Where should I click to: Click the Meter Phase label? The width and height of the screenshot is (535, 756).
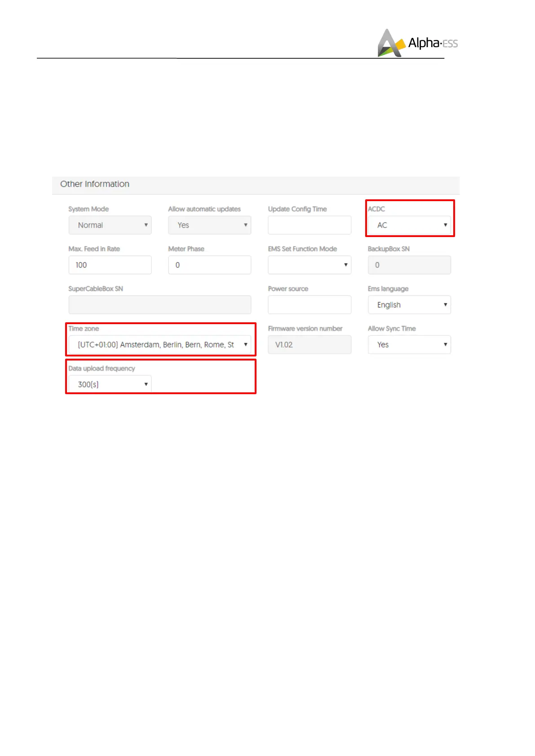click(x=186, y=249)
